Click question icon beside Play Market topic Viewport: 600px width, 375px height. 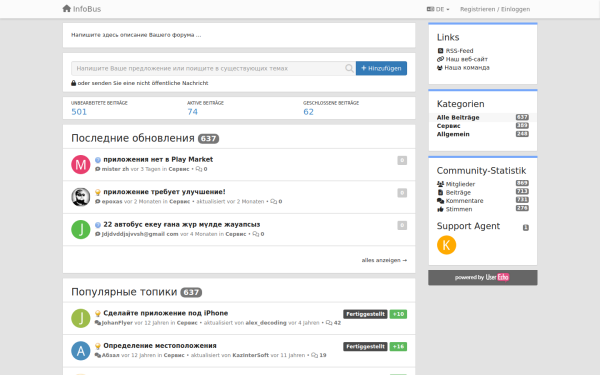point(98,160)
